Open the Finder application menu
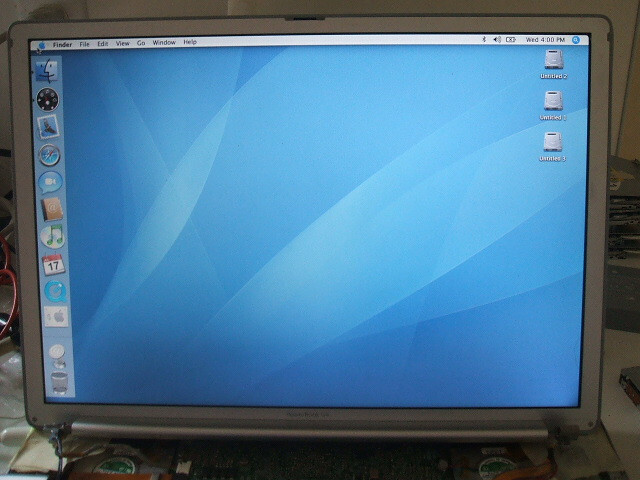Screen dimensions: 640x480 click(x=62, y=44)
